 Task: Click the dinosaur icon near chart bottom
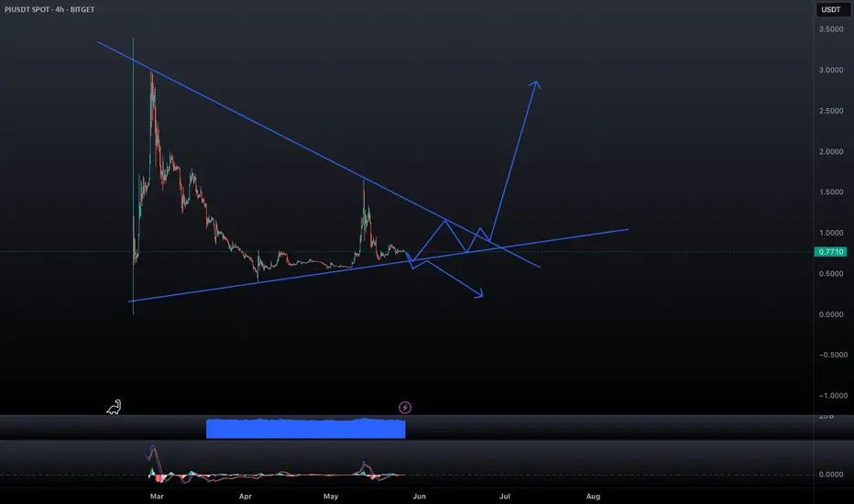[114, 407]
